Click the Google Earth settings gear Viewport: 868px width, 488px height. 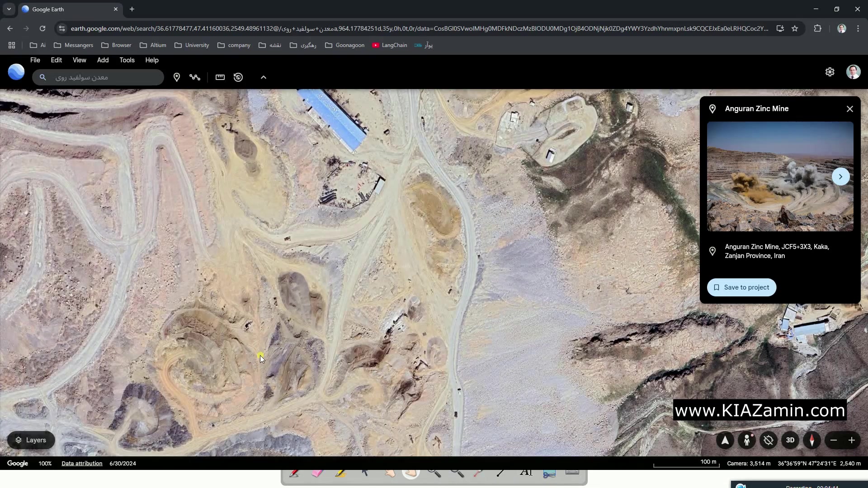point(830,72)
